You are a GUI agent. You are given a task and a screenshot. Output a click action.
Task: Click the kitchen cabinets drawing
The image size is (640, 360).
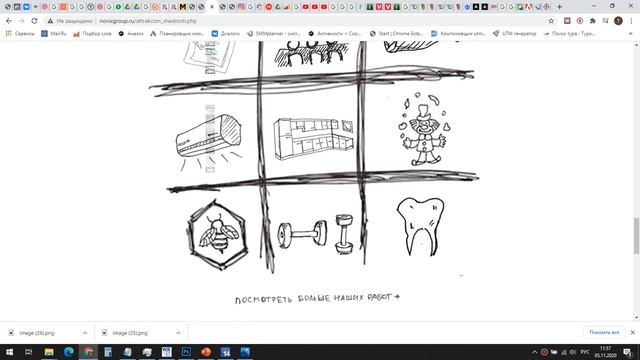[x=314, y=139]
